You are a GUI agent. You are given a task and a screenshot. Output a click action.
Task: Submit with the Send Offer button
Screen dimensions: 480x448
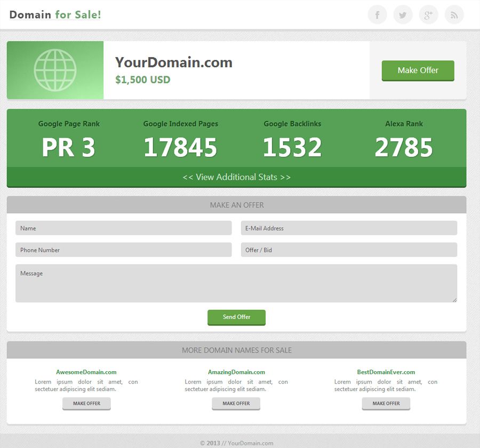pyautogui.click(x=237, y=317)
